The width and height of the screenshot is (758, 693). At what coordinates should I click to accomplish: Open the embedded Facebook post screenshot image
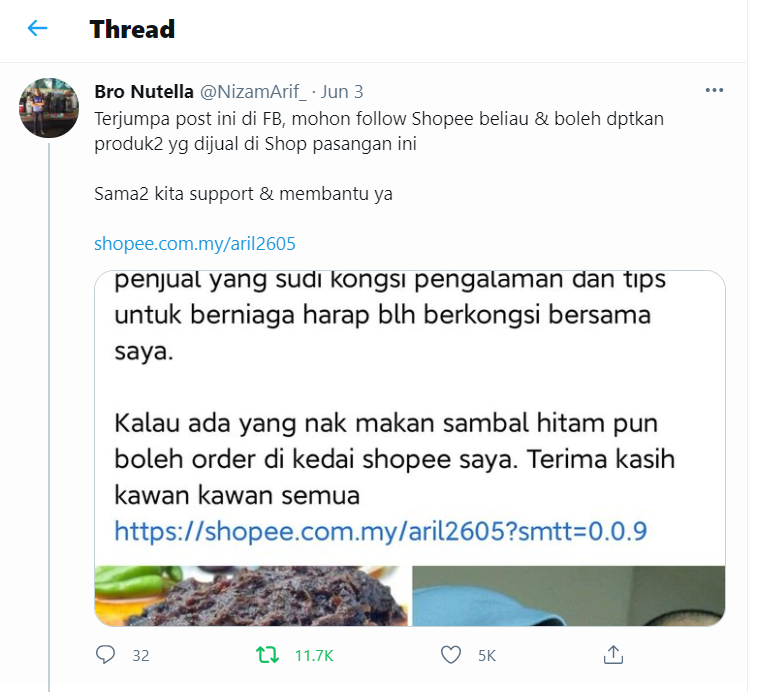tap(410, 418)
